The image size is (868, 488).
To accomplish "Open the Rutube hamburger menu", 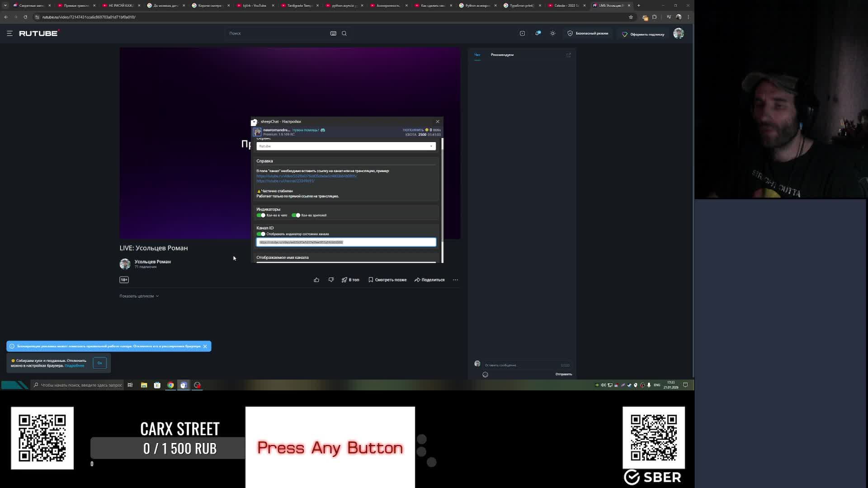I will click(x=9, y=33).
